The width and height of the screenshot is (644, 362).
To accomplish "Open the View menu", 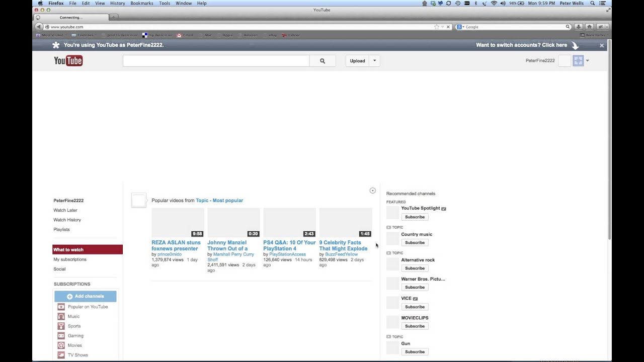I will coord(100,3).
